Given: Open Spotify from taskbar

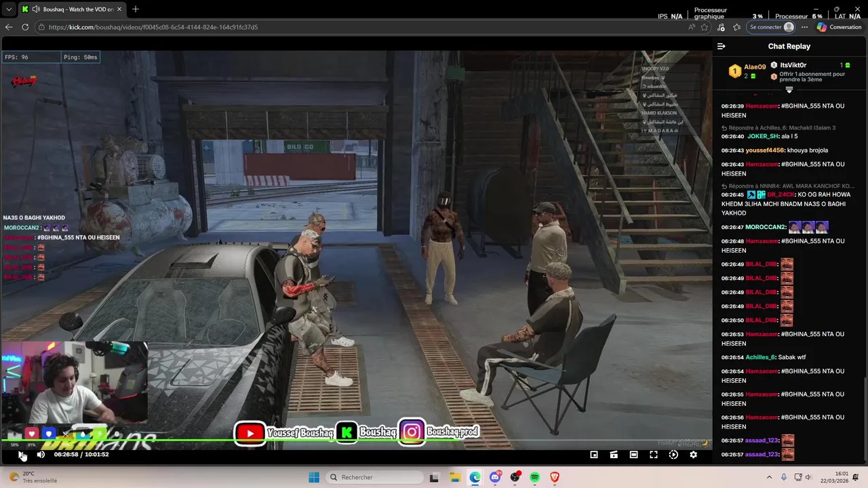Looking at the screenshot, I should tap(535, 477).
